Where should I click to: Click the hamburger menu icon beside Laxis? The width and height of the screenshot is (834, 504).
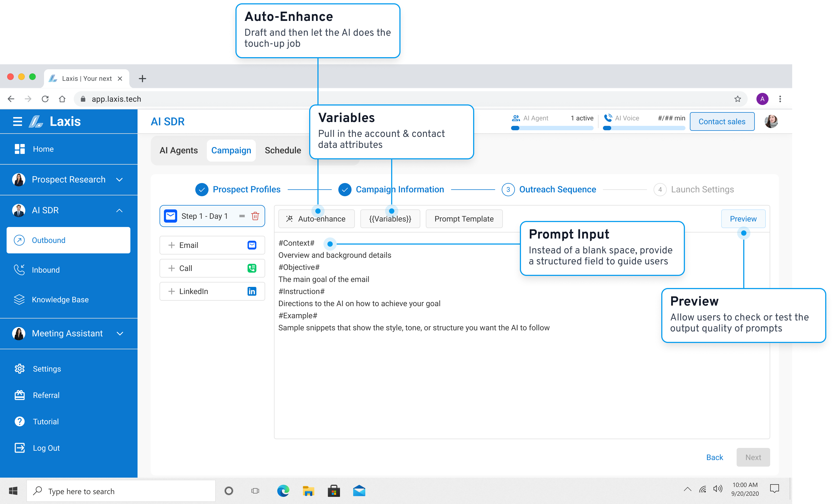tap(18, 121)
